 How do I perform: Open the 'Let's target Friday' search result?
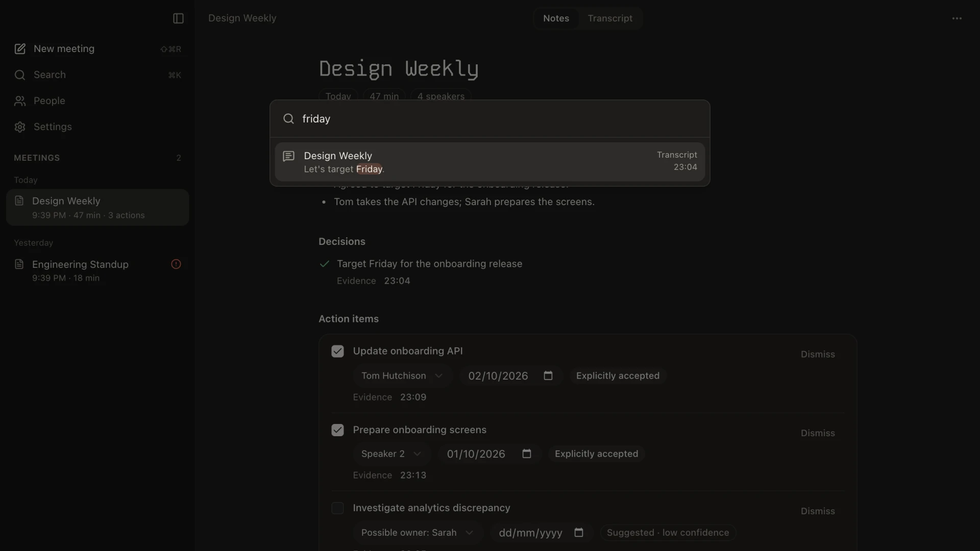490,162
